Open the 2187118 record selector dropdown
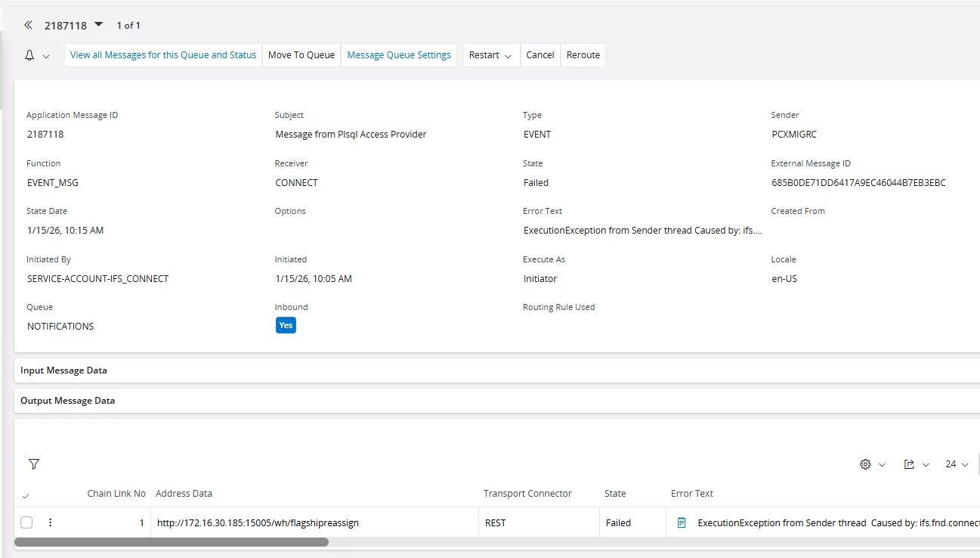Image resolution: width=980 pixels, height=558 pixels. pos(99,25)
